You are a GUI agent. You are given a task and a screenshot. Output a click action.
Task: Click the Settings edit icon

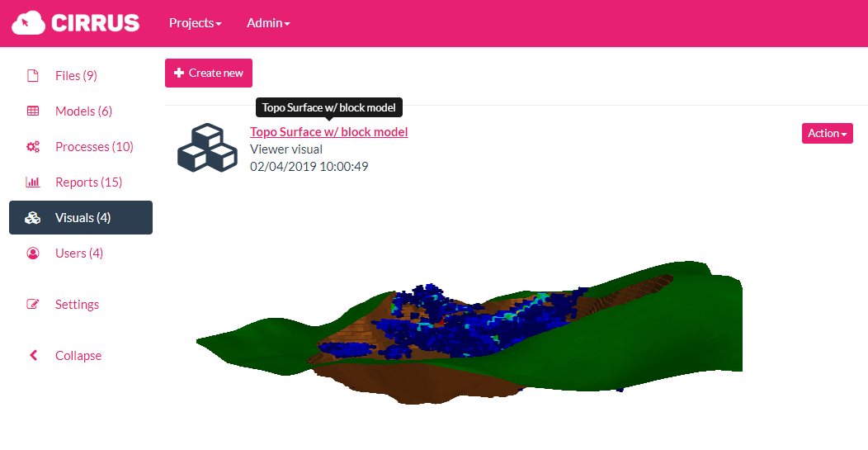(x=33, y=305)
